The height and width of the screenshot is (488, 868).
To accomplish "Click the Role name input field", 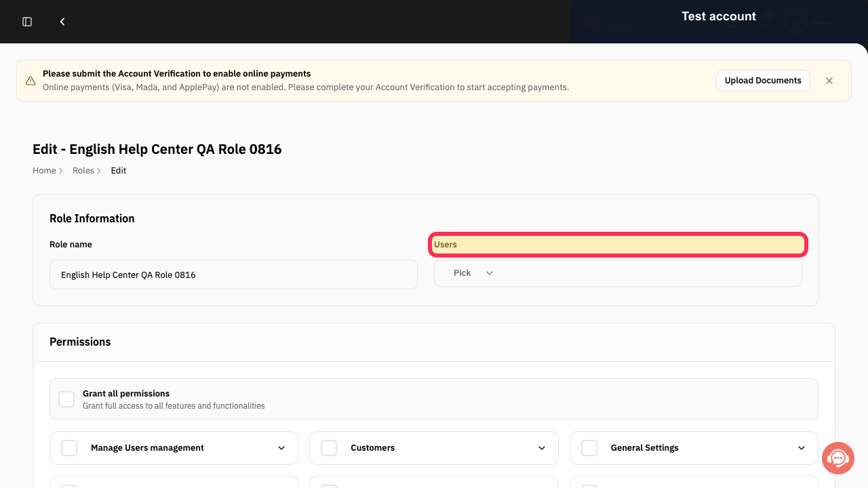I will (233, 274).
